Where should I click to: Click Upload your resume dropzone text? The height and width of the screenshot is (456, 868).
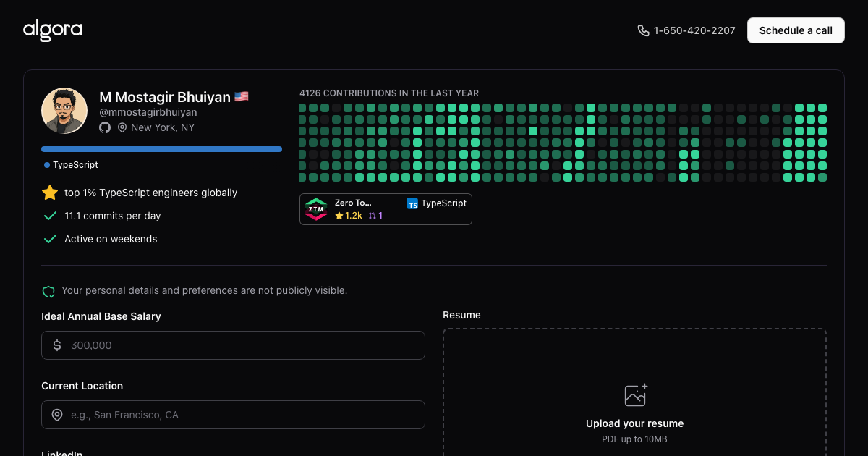pyautogui.click(x=634, y=423)
